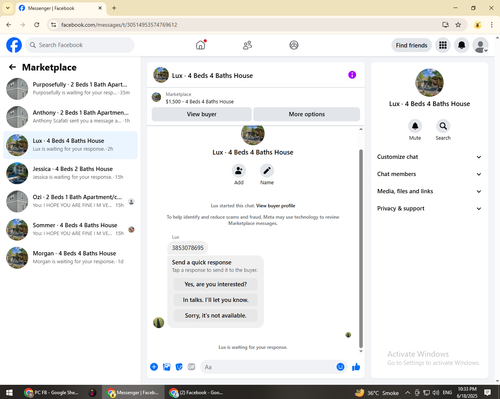Click the Search Facebook field
This screenshot has width=500, height=399.
click(x=80, y=45)
